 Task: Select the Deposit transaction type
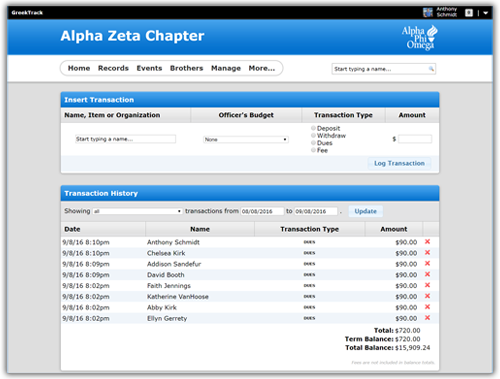click(x=313, y=128)
